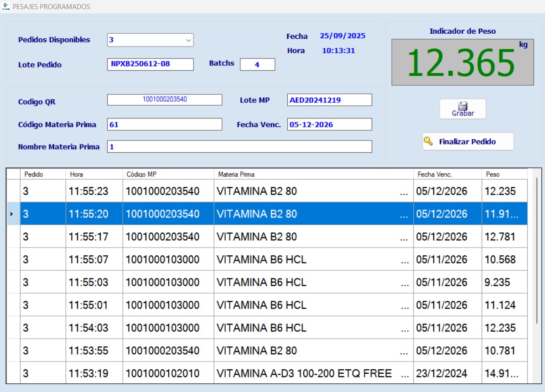Click the ellipsis on the 11:55:23 row
Viewport: 545px width, 392px height.
click(404, 191)
